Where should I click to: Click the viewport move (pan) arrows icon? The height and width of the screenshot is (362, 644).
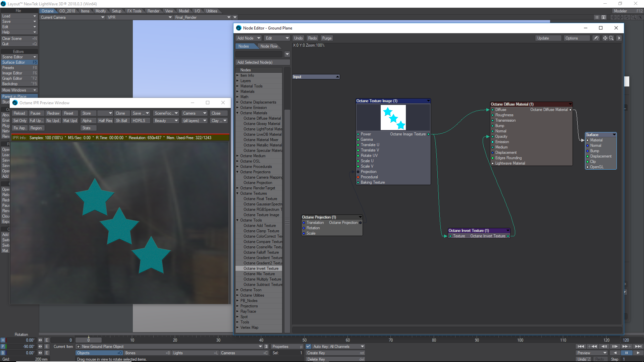(x=620, y=17)
